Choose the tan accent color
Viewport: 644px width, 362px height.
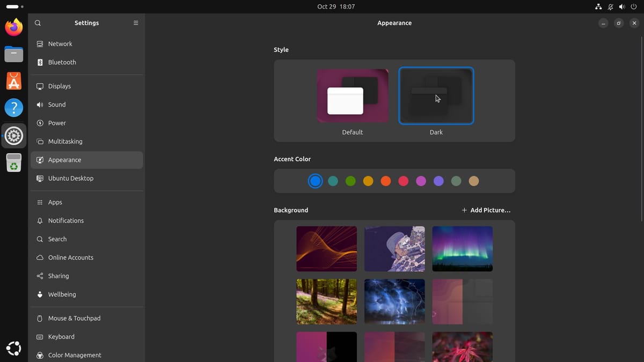pos(474,181)
